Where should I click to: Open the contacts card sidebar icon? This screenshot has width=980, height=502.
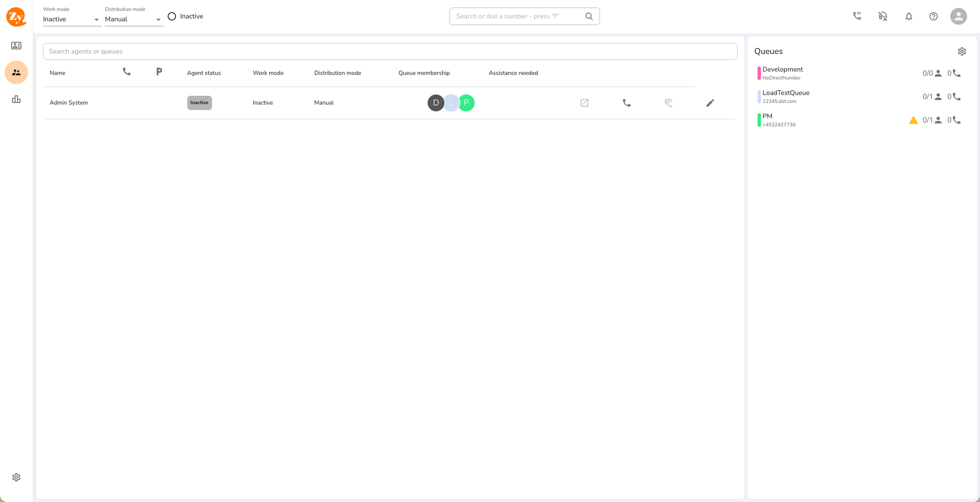[x=16, y=46]
